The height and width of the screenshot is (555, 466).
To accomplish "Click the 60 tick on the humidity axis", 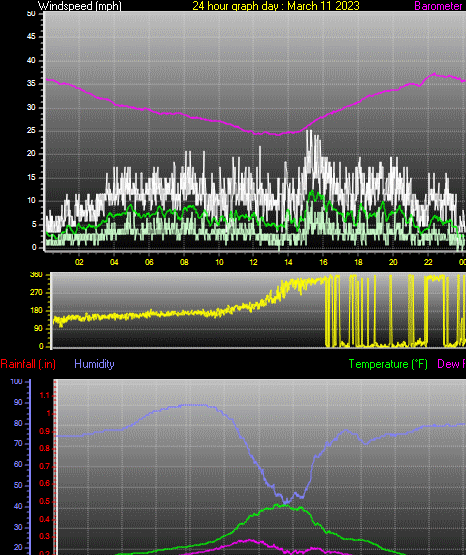I will tap(18, 464).
